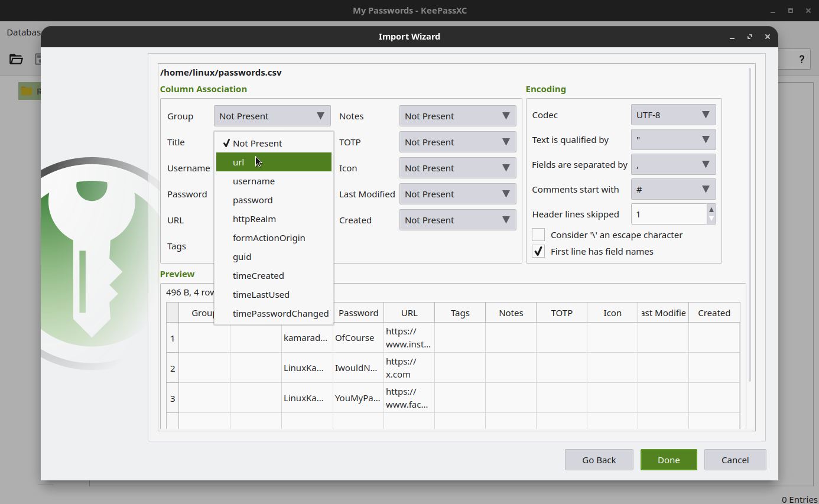Click the Tags column header in preview
819x504 pixels.
tap(460, 313)
